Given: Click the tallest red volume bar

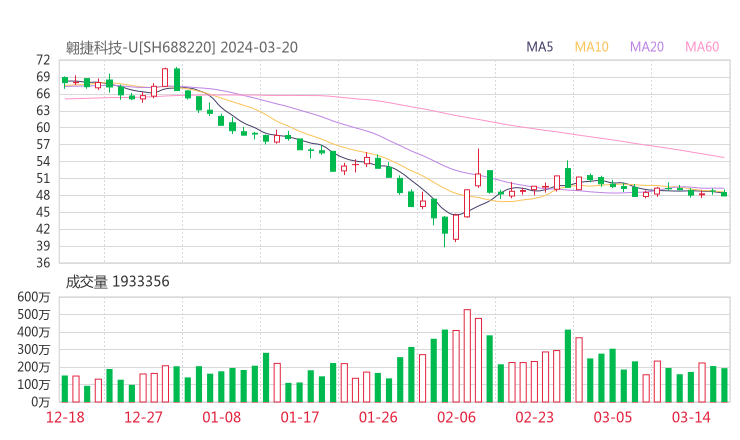Looking at the screenshot, I should pyautogui.click(x=467, y=356).
